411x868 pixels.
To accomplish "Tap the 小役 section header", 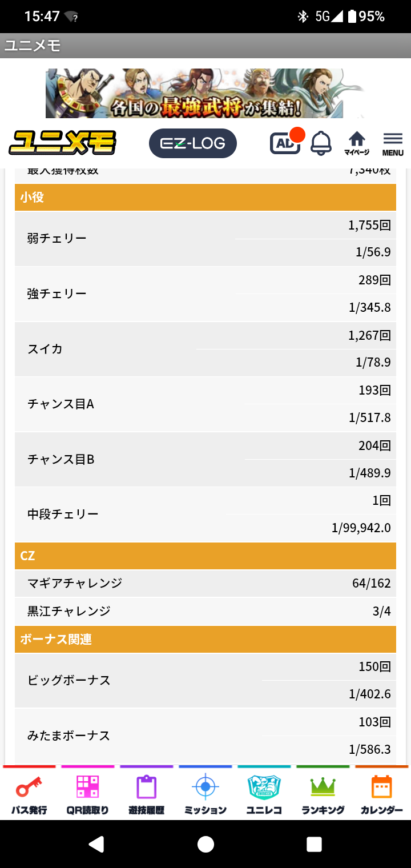I will pyautogui.click(x=205, y=198).
